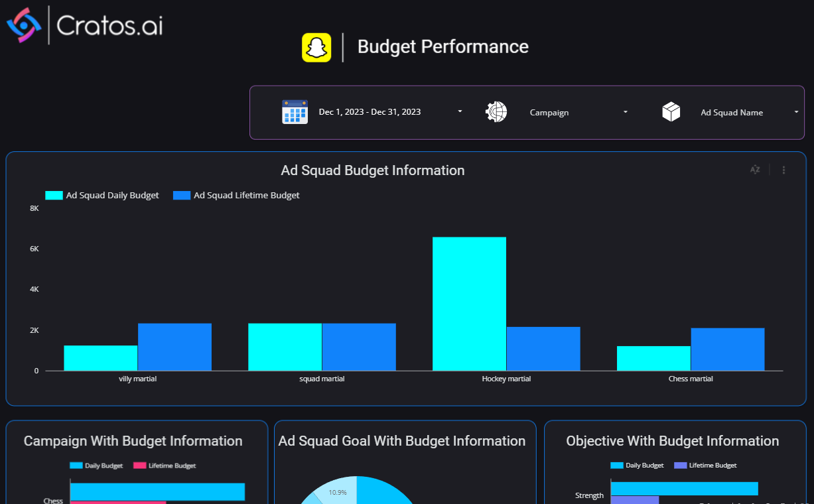The width and height of the screenshot is (814, 504).
Task: Click the globe gear icon beside Campaign
Action: tap(496, 112)
